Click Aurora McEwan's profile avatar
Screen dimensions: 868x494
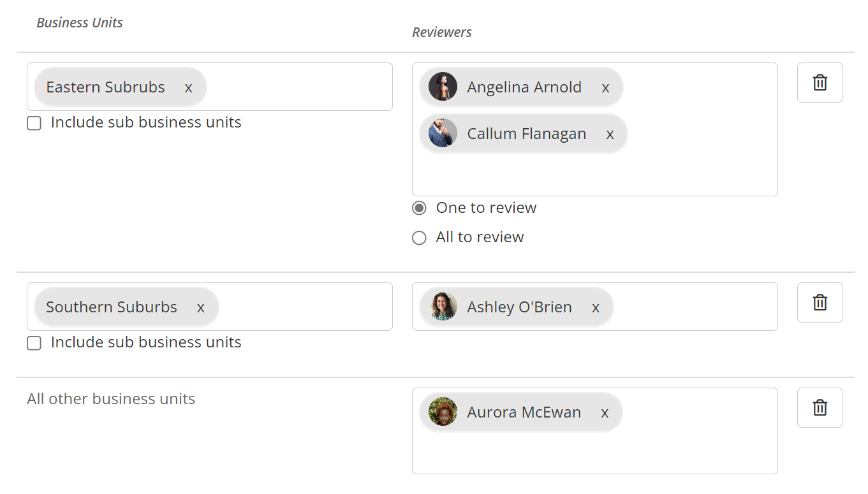(x=442, y=412)
